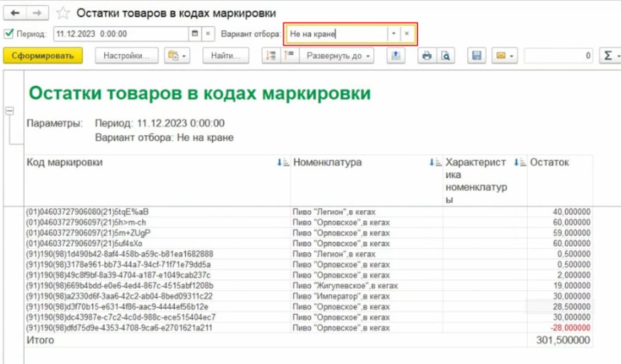
Task: Select code (91)190(98)d3f70b15-e631-4f86-aac9-4444ef56b12e
Action: click(117, 307)
